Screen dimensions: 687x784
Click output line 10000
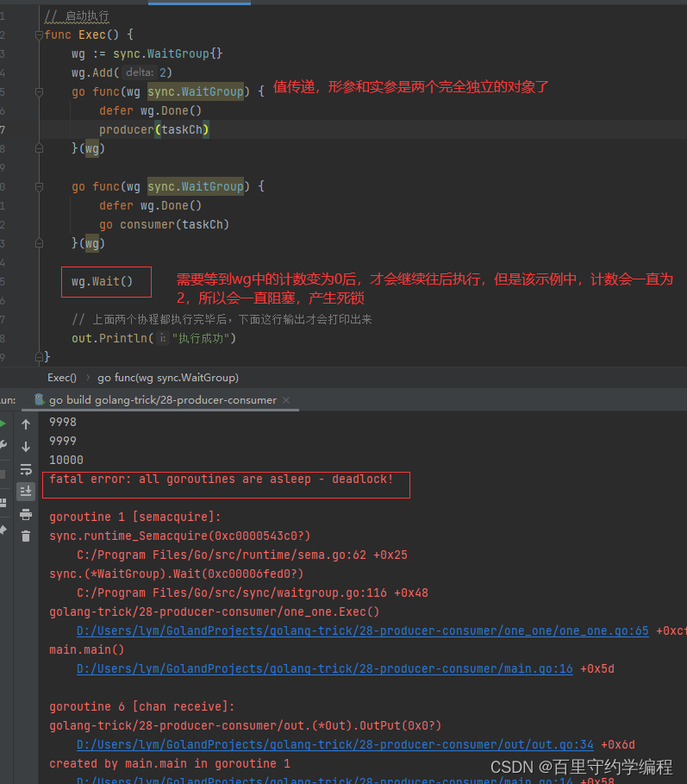(x=66, y=461)
